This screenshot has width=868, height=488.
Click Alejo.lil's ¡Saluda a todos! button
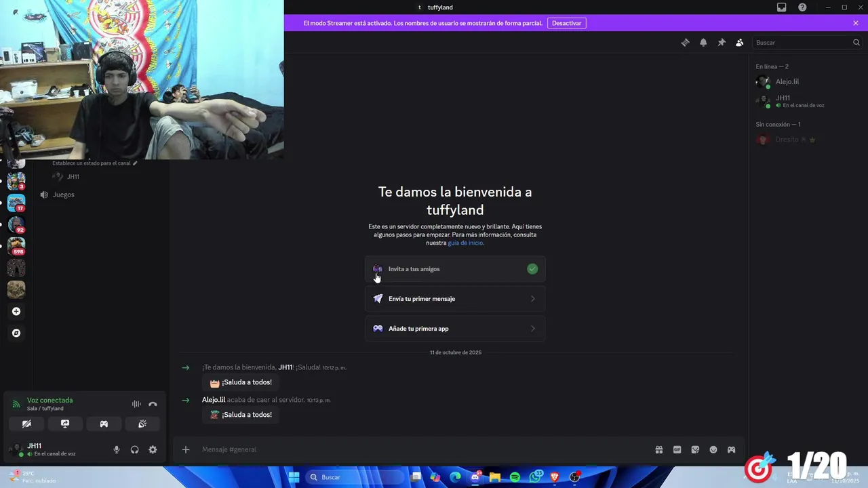point(241,415)
